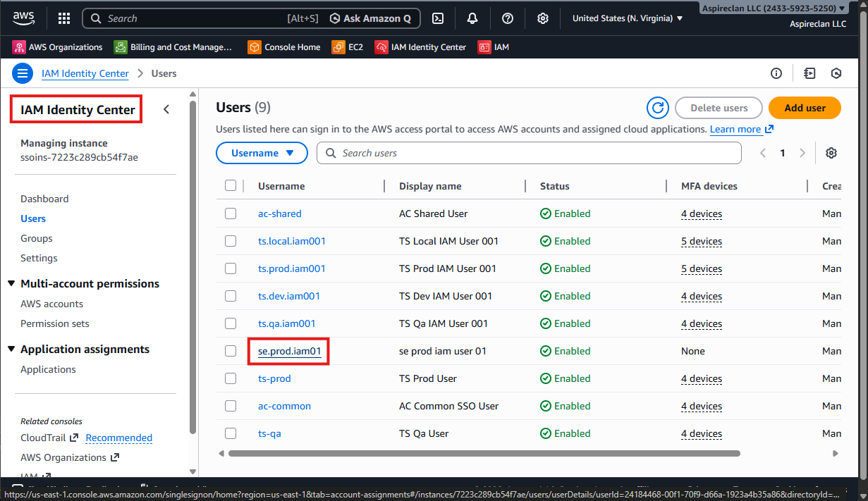Image resolution: width=868 pixels, height=501 pixels.
Task: Click the hexagon icon at top right
Action: point(836,73)
